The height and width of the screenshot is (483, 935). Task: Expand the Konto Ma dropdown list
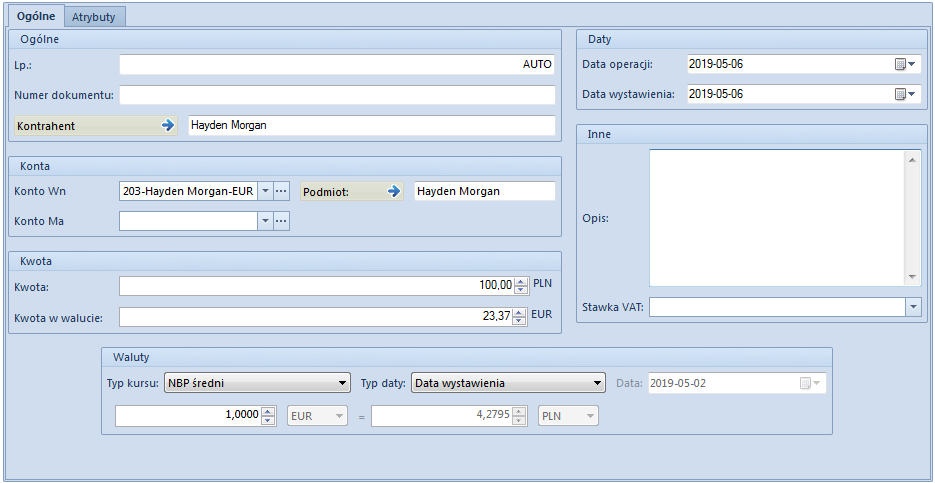pos(266,221)
